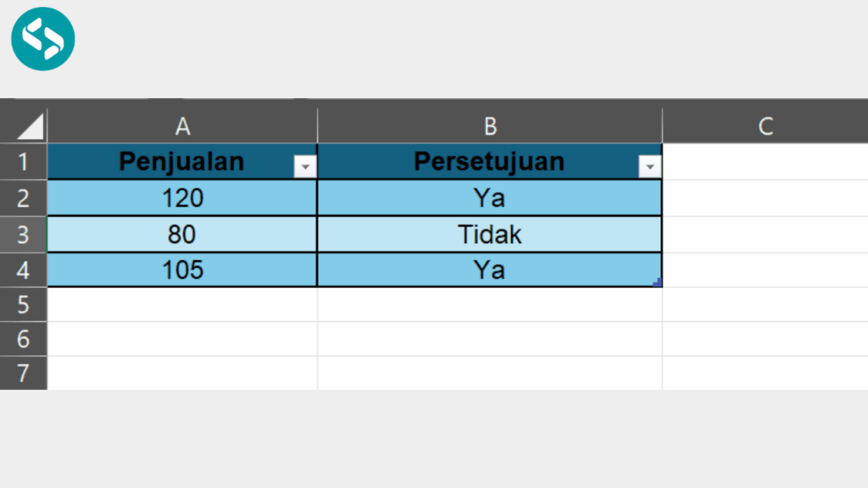
Task: Select row number 1
Action: (24, 161)
